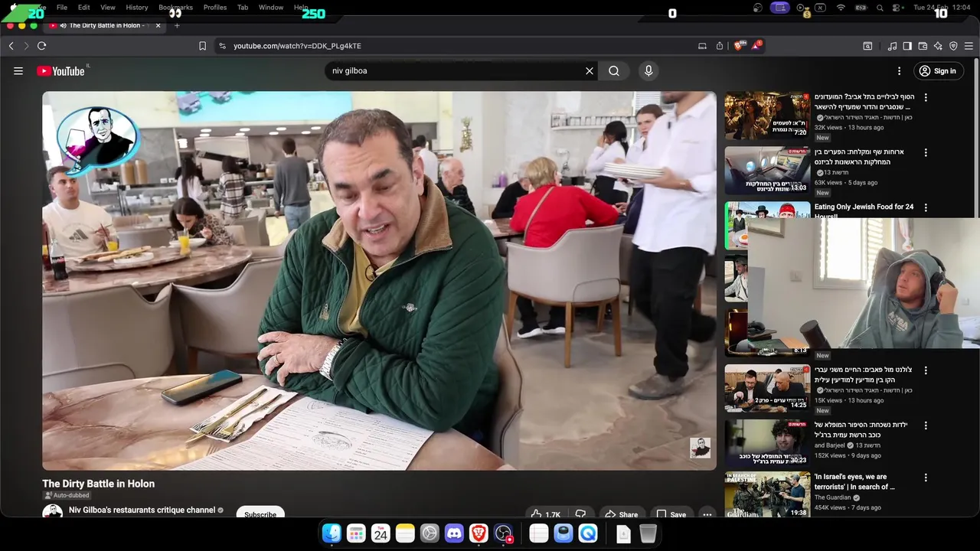
Task: Open the Brave music playlist icon
Action: click(x=892, y=46)
